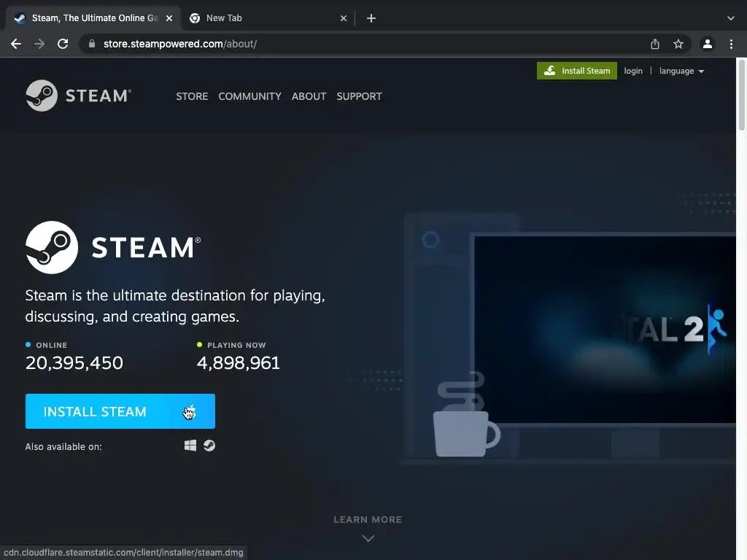Open the language dropdown

(x=681, y=71)
